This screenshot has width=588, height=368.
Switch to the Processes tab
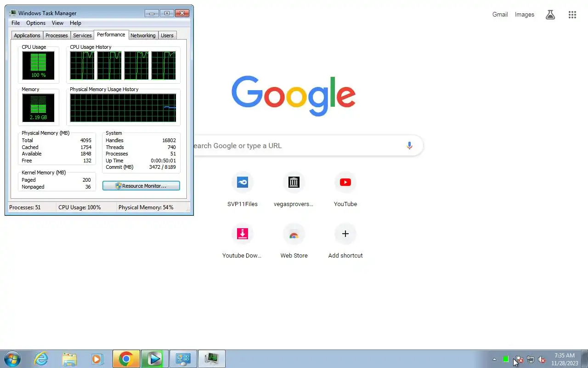coord(57,35)
